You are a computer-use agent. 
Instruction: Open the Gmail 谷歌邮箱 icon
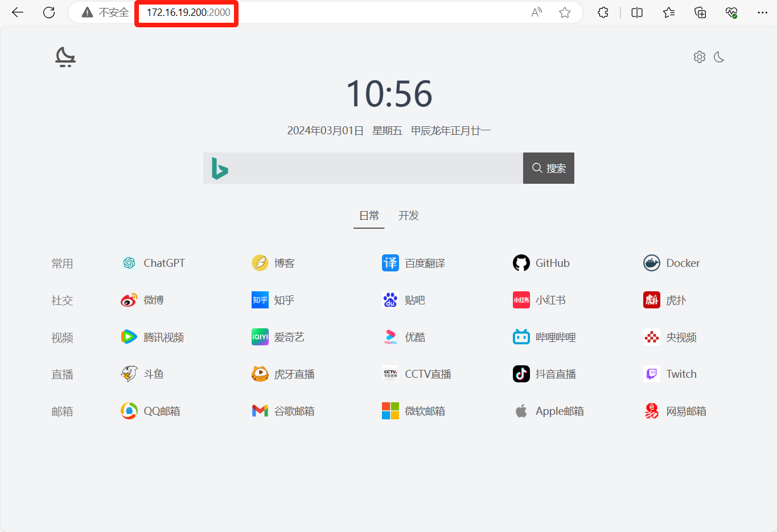click(x=260, y=411)
